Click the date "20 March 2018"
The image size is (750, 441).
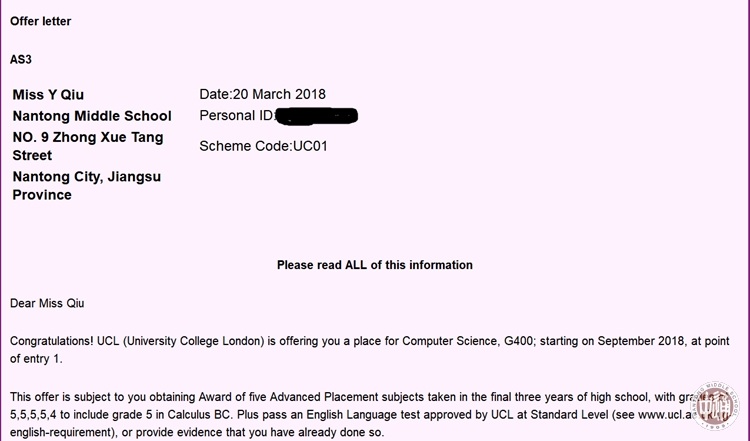point(279,95)
